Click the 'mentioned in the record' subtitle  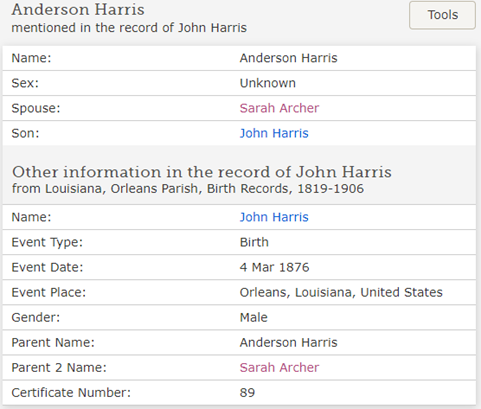(x=129, y=28)
